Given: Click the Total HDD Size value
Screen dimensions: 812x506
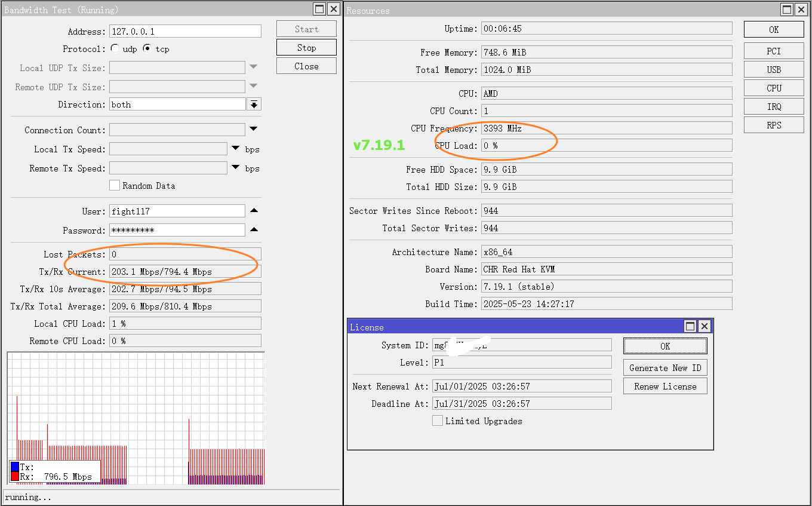Looking at the screenshot, I should pyautogui.click(x=607, y=186).
